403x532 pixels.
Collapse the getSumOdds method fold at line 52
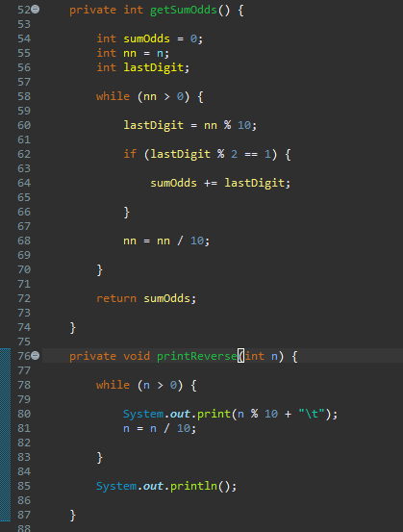pos(36,10)
